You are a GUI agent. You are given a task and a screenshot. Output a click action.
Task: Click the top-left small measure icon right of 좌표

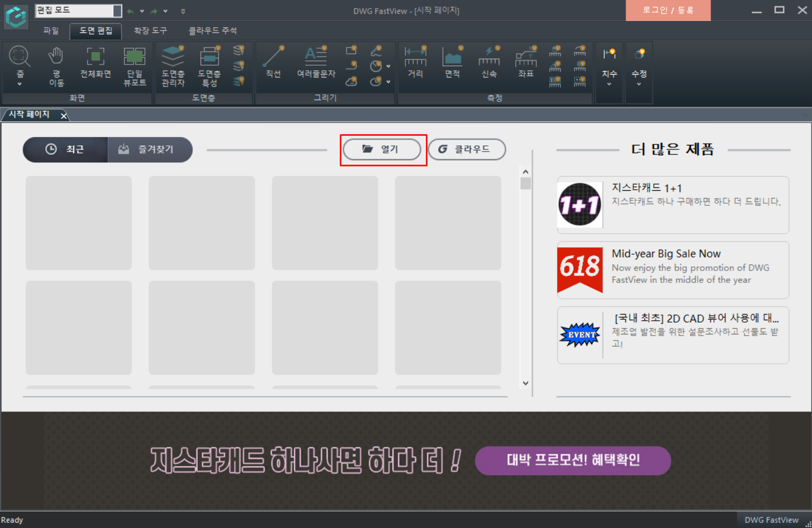(555, 51)
